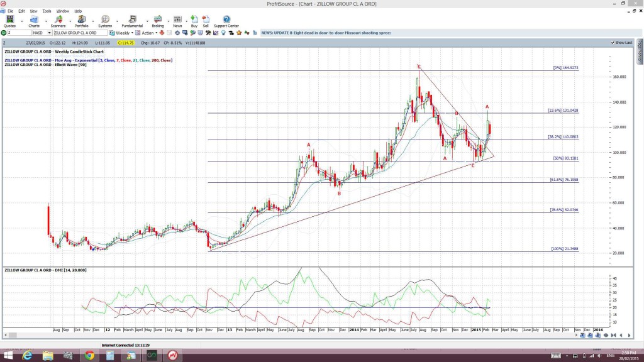Open the Fundamental data icon
The width and height of the screenshot is (644, 362).
pyautogui.click(x=132, y=19)
